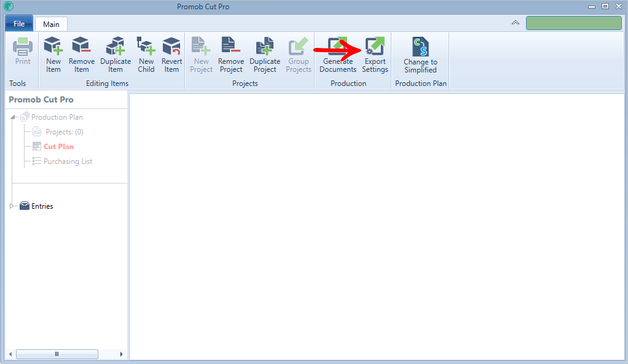This screenshot has width=628, height=364.
Task: Click the Duplicate Project icon
Action: [265, 47]
